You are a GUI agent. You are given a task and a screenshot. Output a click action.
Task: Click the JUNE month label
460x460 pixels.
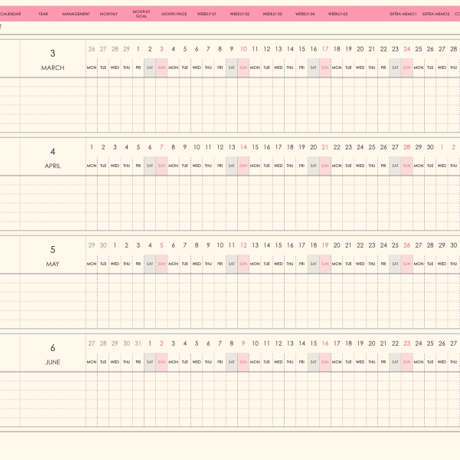click(53, 362)
